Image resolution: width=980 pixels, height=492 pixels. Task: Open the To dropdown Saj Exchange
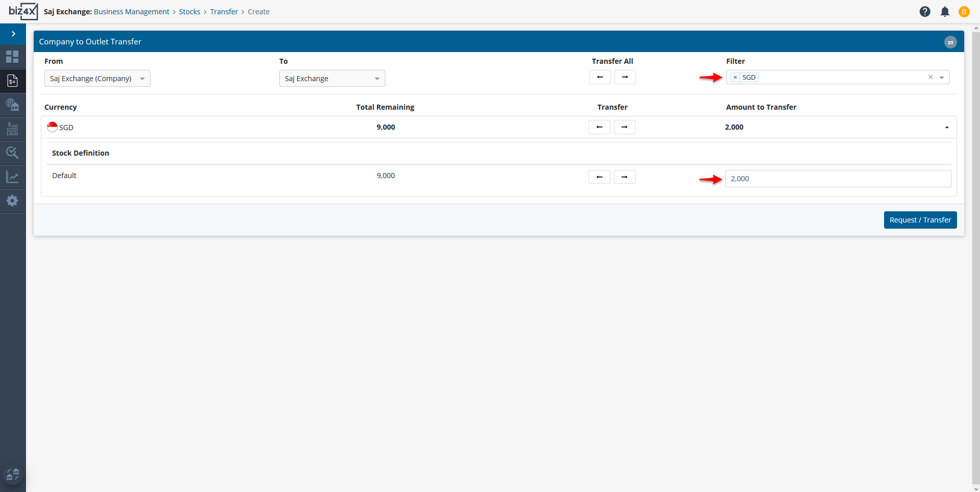coord(332,79)
